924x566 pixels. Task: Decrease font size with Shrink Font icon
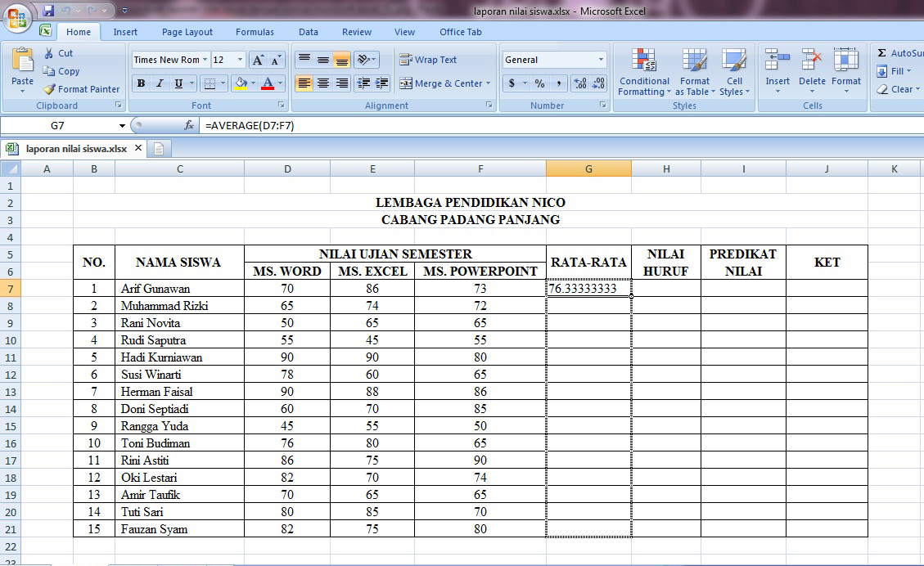tap(276, 60)
